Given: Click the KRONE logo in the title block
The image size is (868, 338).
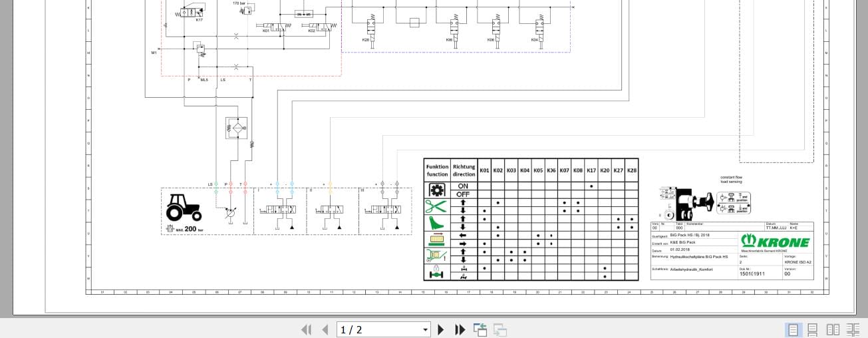Looking at the screenshot, I should 774,242.
